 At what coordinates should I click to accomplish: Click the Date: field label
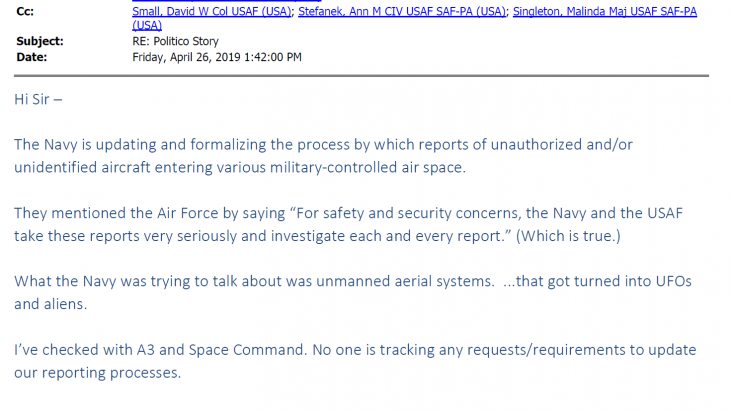[32, 57]
